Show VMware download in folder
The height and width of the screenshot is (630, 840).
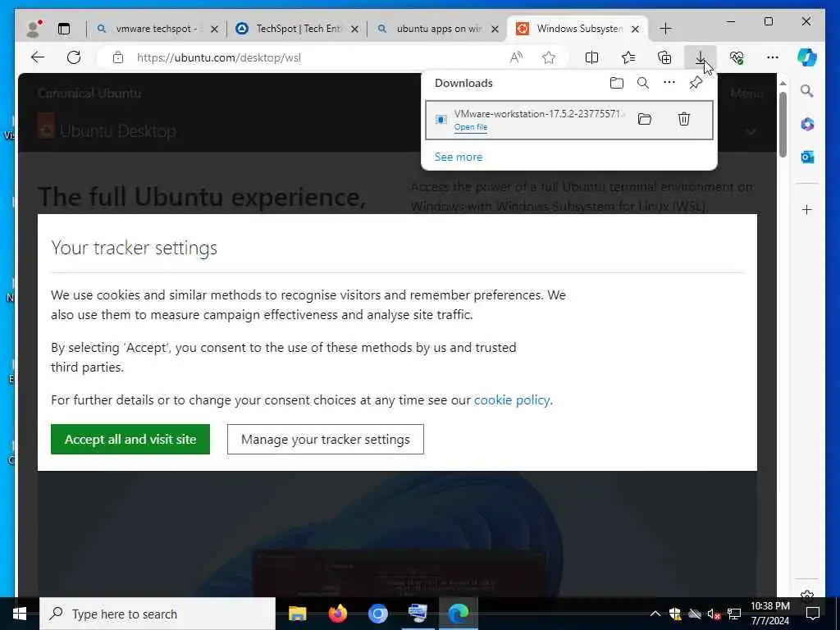[x=645, y=119]
